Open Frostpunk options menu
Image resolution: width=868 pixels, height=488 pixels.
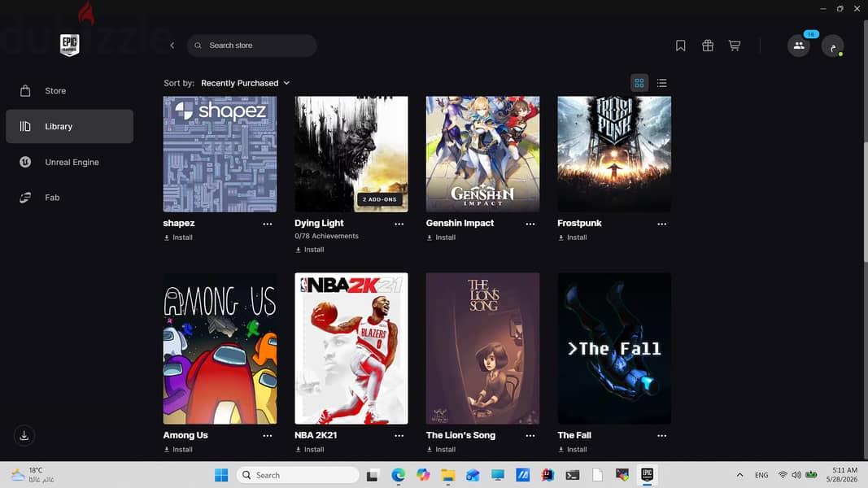(661, 224)
